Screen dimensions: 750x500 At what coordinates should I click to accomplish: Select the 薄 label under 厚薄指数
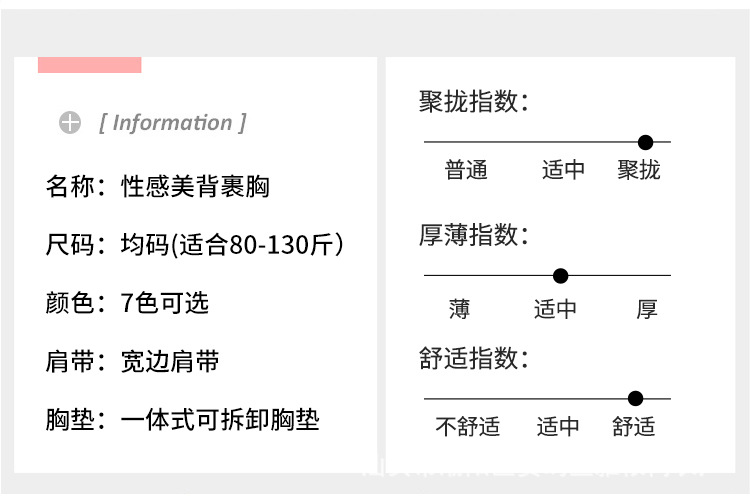click(x=459, y=309)
